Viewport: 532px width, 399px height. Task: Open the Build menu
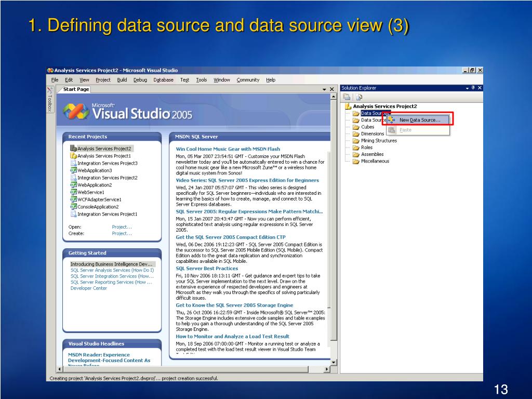point(122,80)
